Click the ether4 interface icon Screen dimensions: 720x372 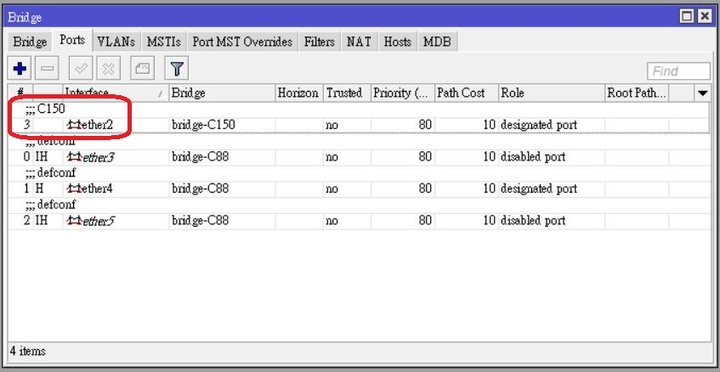click(74, 189)
